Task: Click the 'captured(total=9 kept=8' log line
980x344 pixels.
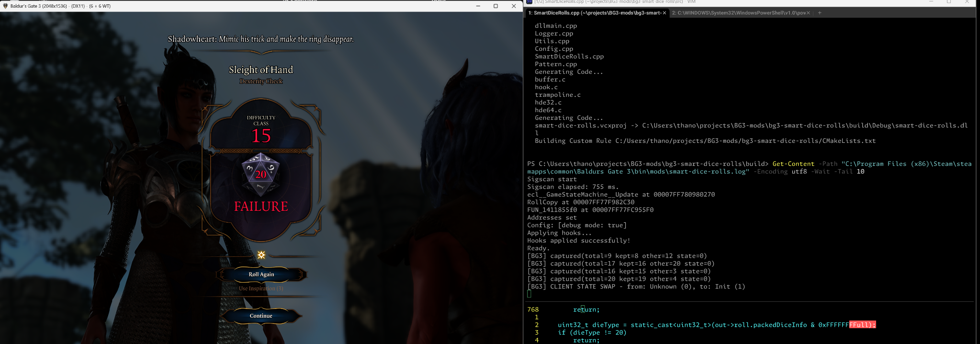Action: [617, 256]
